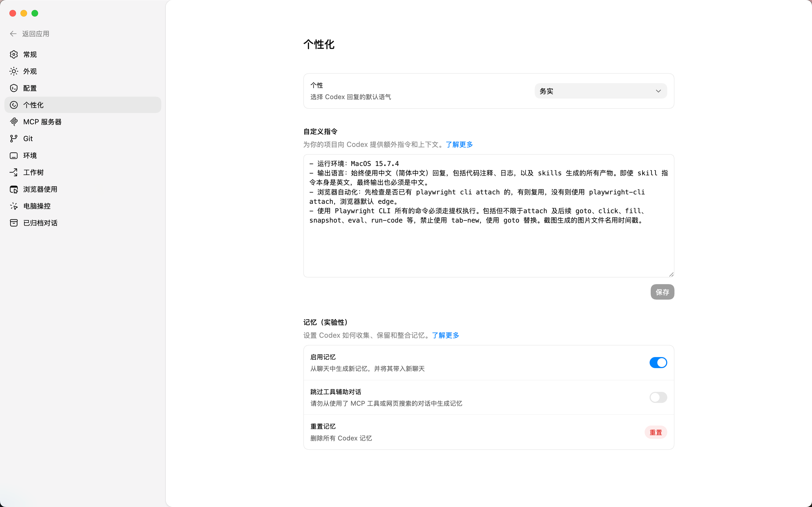Open 了解更多 link under 自定义指令

pyautogui.click(x=459, y=144)
